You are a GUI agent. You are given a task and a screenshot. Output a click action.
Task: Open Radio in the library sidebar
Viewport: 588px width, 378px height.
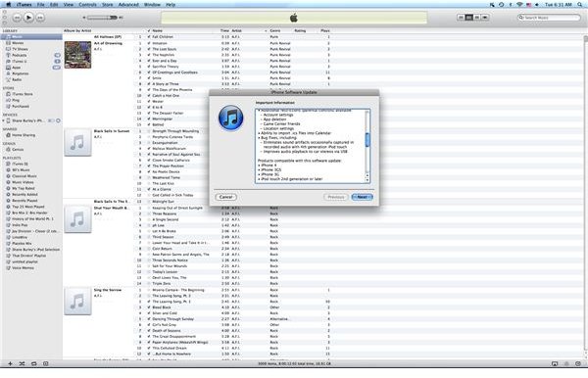(x=31, y=79)
